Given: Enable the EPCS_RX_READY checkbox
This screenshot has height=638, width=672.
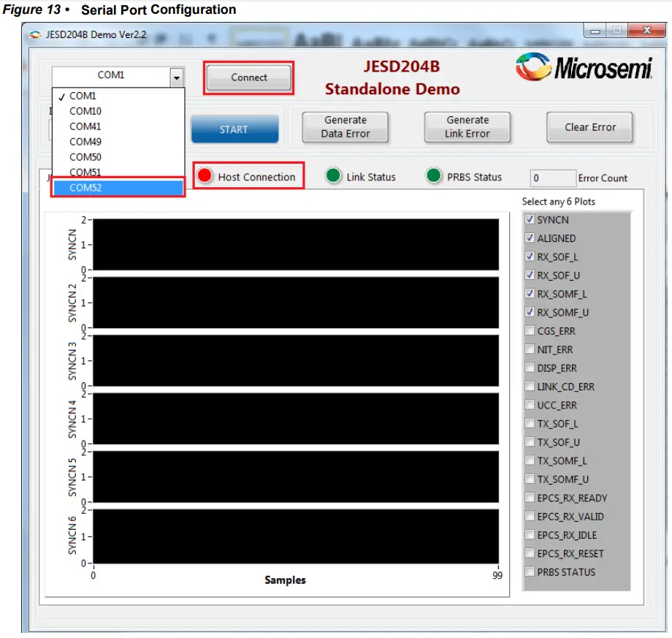Looking at the screenshot, I should (x=530, y=498).
